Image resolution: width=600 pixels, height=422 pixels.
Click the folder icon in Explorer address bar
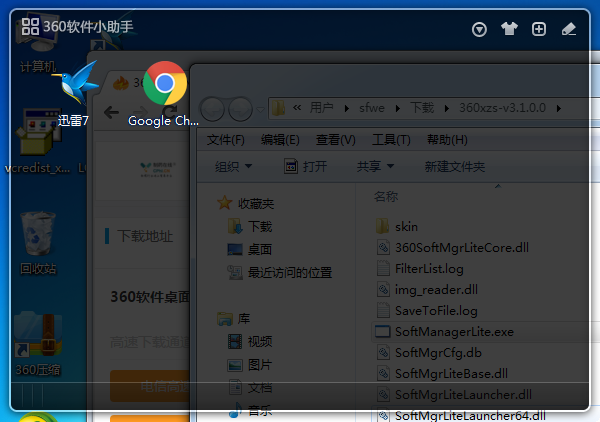pyautogui.click(x=279, y=108)
